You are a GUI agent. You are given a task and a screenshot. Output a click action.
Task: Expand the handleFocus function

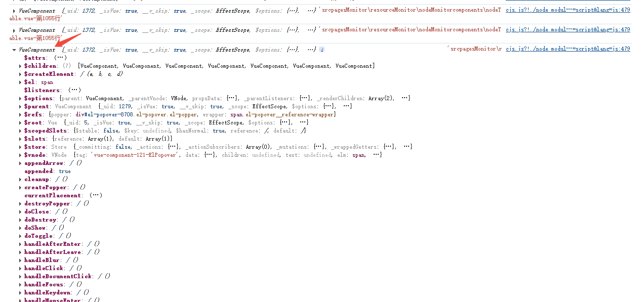[20, 284]
